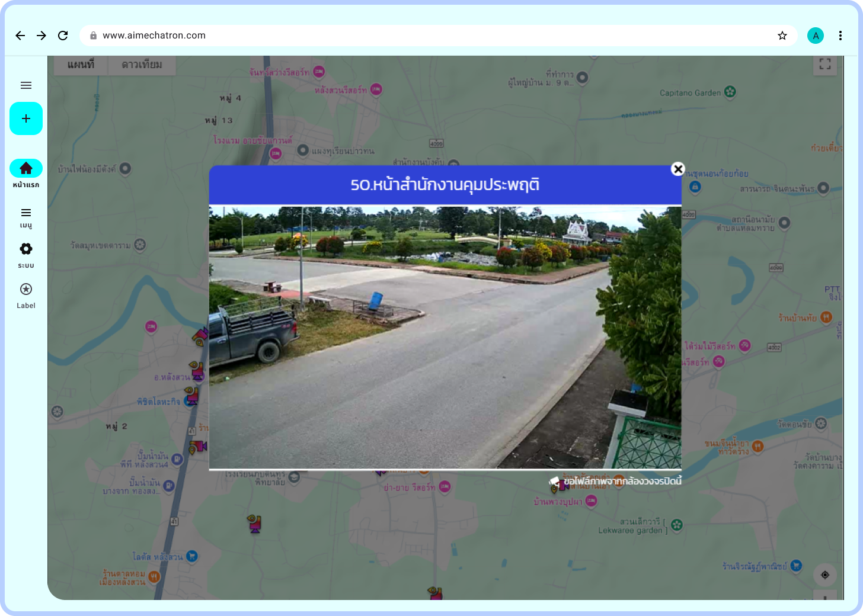Click ปั๊มน้ำมัน บางจาก gas station pin

pyautogui.click(x=169, y=486)
